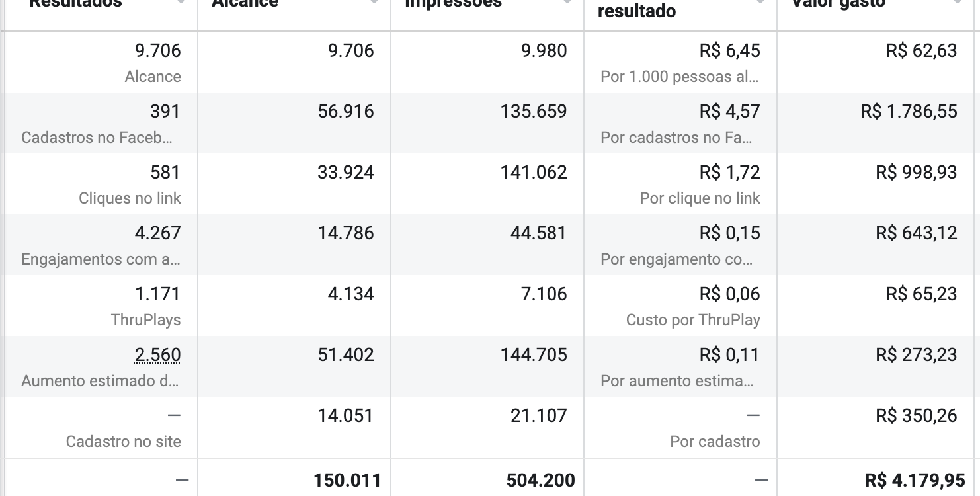Select the 'Aumento estimado d…' truncated label
The height and width of the screenshot is (496, 980).
[x=101, y=381]
